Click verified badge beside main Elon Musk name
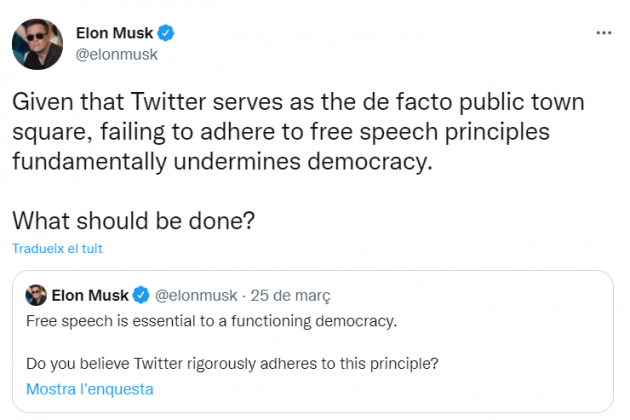Viewport: 630px width, 420px height. (x=167, y=32)
